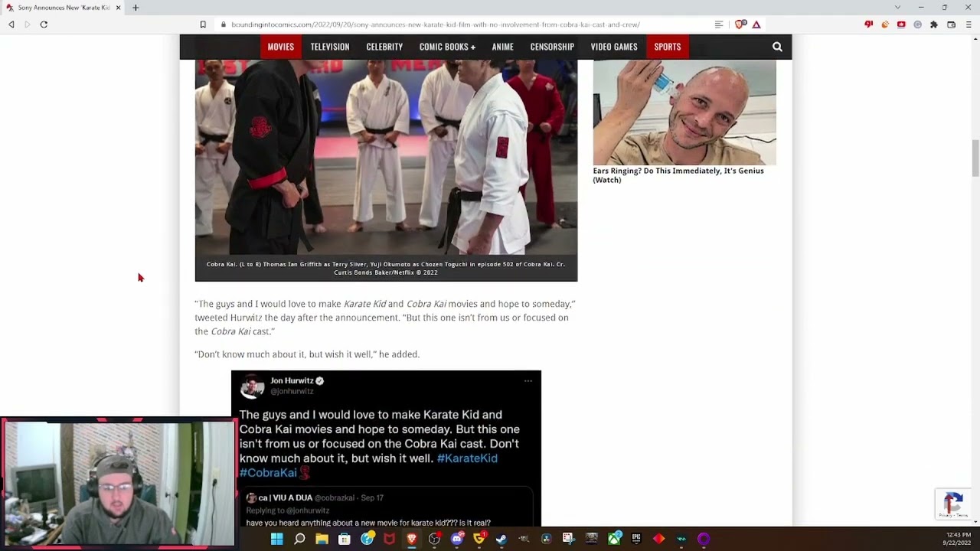980x551 pixels.
Task: Open Xbox app from the taskbar
Action: tap(614, 539)
